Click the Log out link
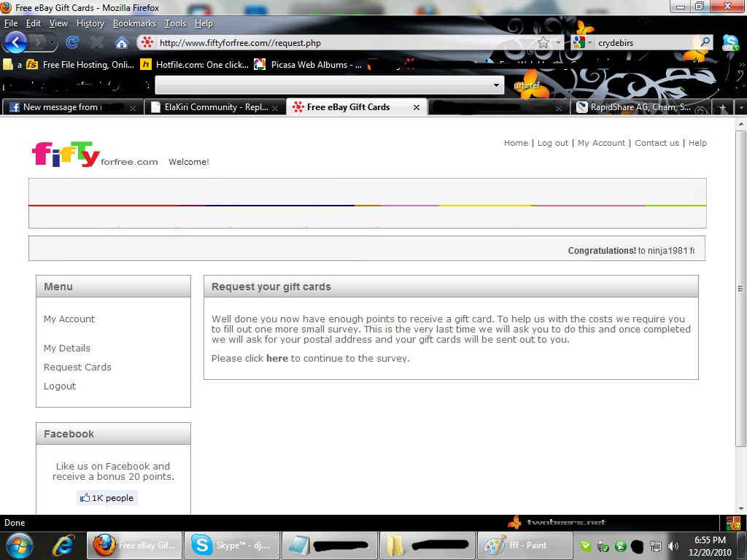This screenshot has height=560, width=747. pyautogui.click(x=553, y=143)
